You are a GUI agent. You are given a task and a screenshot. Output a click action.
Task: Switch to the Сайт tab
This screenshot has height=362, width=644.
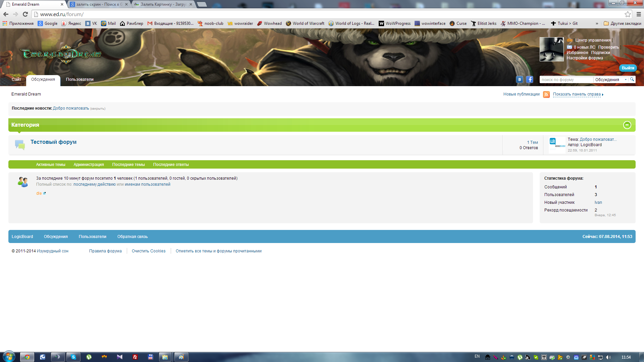(16, 79)
